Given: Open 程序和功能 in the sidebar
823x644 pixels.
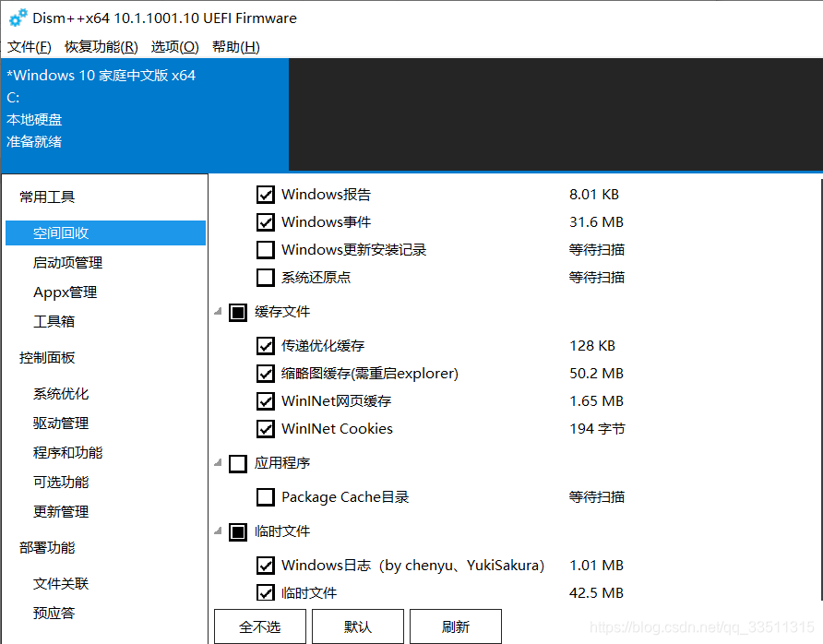Looking at the screenshot, I should tap(67, 452).
